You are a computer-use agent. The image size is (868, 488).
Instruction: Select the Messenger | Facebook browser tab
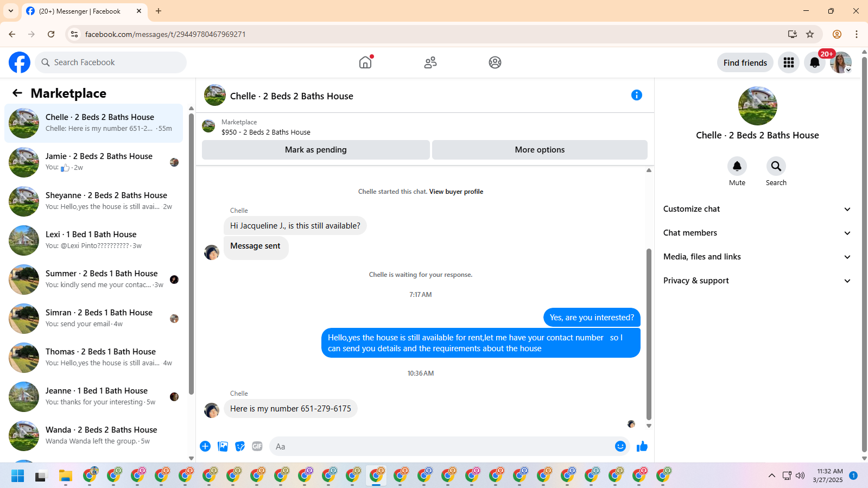[84, 11]
